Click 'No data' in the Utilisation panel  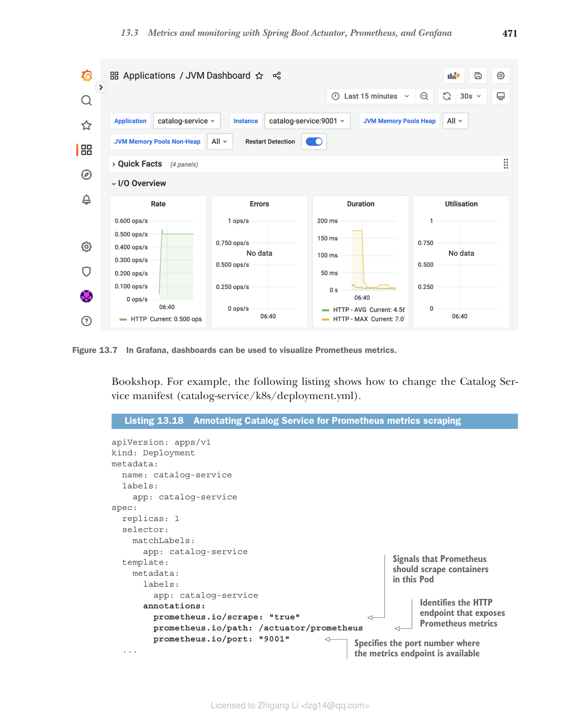click(x=461, y=253)
